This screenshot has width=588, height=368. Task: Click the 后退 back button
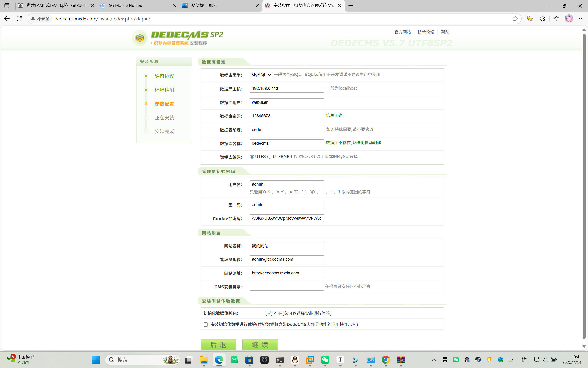click(218, 344)
